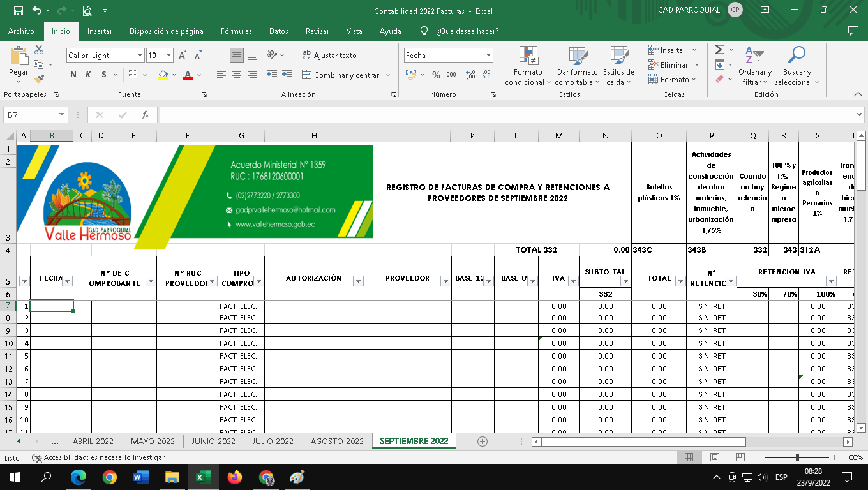Click the Copy Format paintbrush icon
This screenshot has height=490, width=868.
pos(39,79)
